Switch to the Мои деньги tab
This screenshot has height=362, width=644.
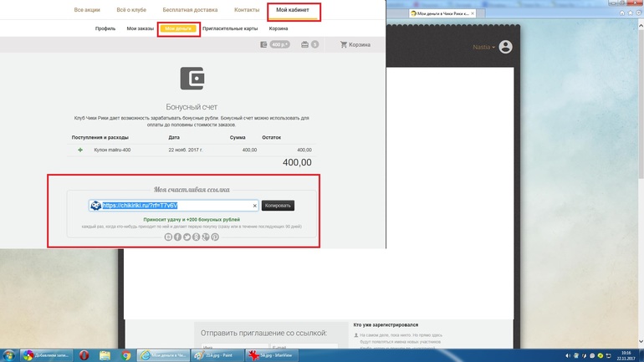[178, 28]
